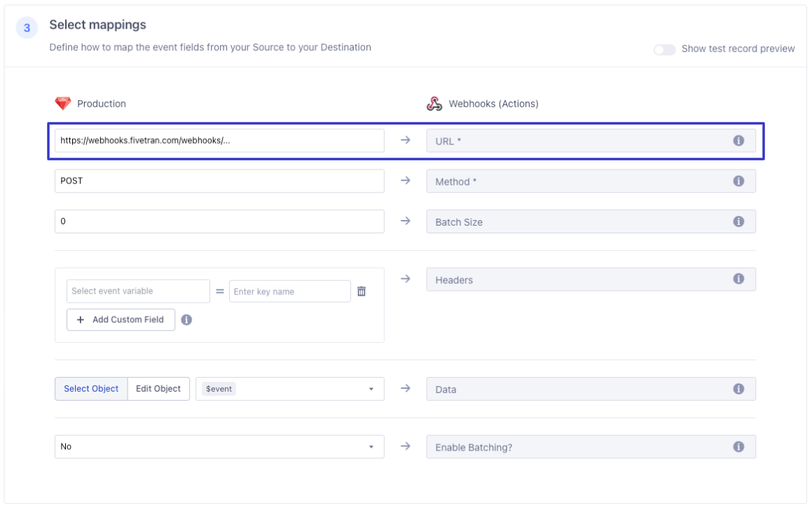Click the webhook URL source input
812x508 pixels.
(219, 140)
